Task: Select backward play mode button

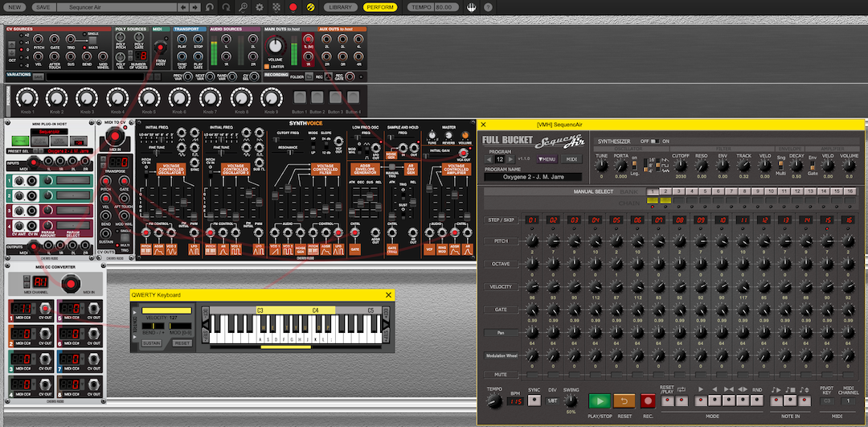Action: tap(714, 400)
